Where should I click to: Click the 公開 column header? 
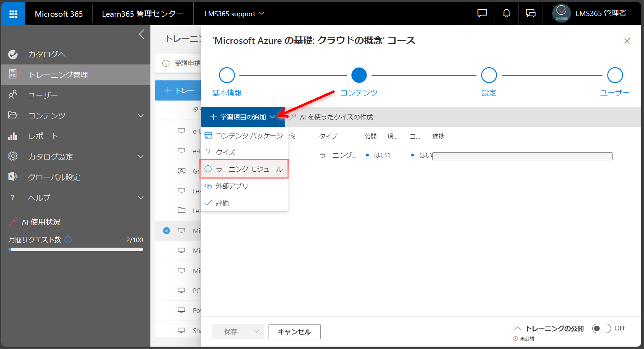click(x=370, y=136)
